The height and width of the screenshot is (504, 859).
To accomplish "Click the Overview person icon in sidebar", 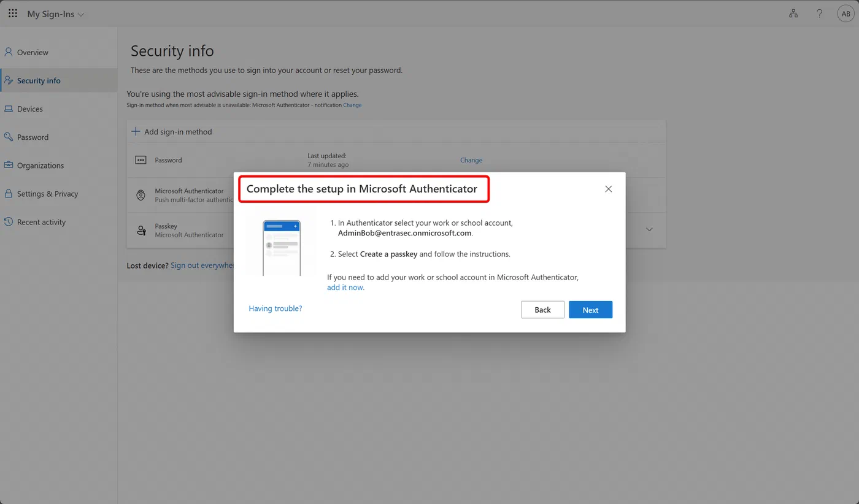I will click(8, 52).
